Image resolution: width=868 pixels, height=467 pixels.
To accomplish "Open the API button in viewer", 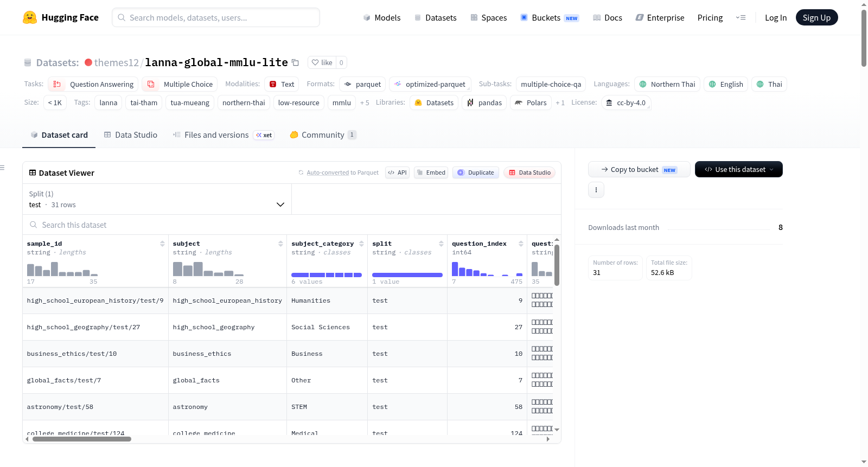I will [x=397, y=172].
